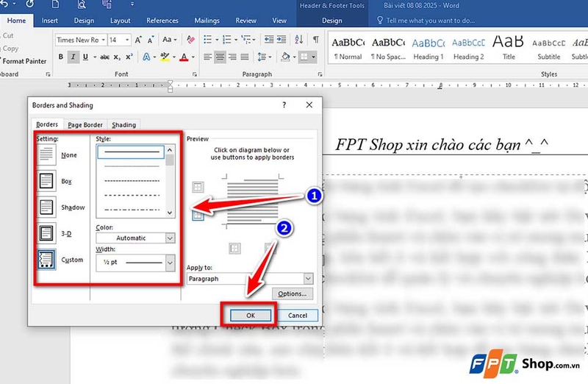588x384 pixels.
Task: Apply red font color
Action: [x=184, y=57]
